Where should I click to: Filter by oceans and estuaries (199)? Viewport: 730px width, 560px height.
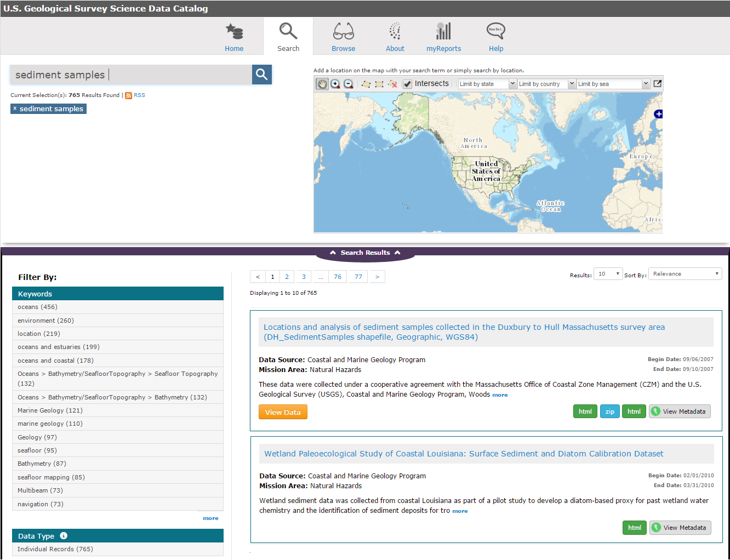118,347
